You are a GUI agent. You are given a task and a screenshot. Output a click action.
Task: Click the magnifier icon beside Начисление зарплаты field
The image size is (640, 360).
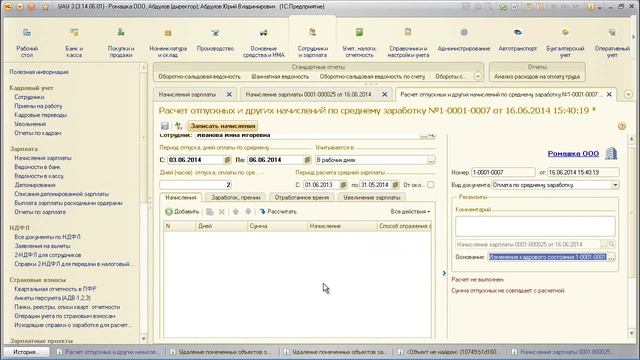611,244
